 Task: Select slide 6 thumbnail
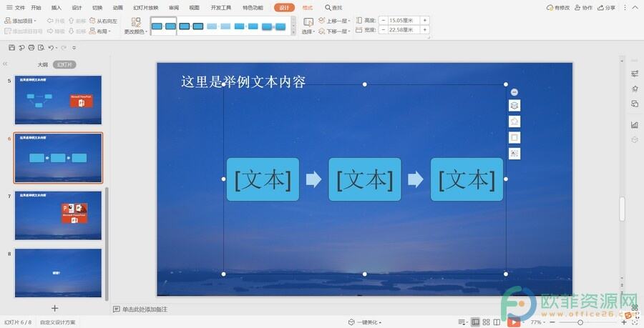click(x=58, y=158)
